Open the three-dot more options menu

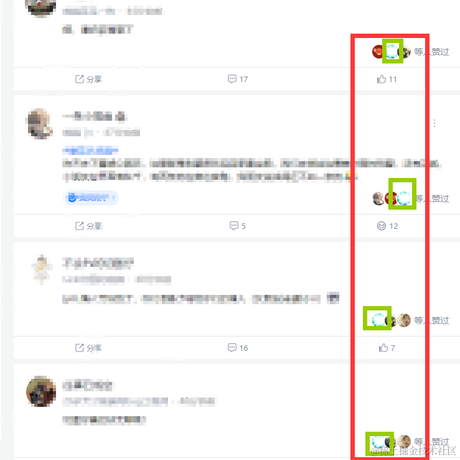click(x=434, y=123)
